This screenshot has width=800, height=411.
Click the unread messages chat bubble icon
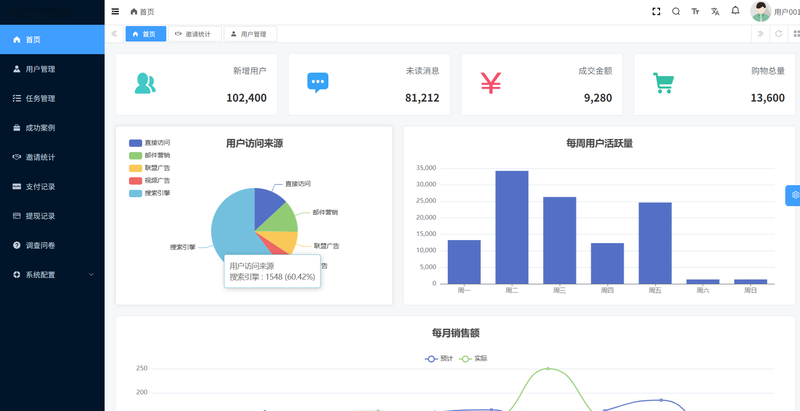click(x=318, y=83)
